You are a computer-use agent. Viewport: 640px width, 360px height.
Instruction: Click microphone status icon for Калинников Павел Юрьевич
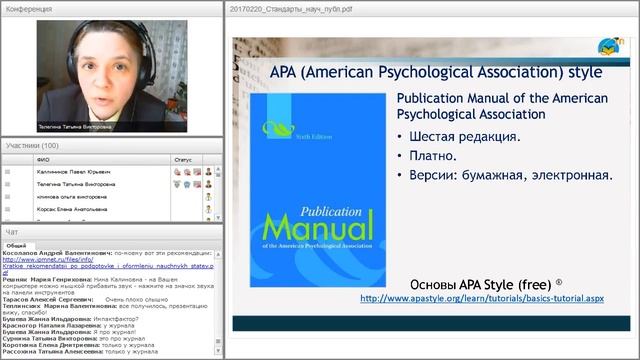[177, 172]
